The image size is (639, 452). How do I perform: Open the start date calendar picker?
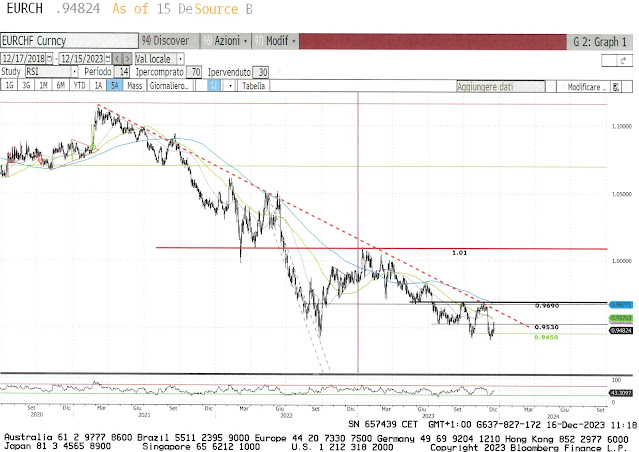pos(50,59)
